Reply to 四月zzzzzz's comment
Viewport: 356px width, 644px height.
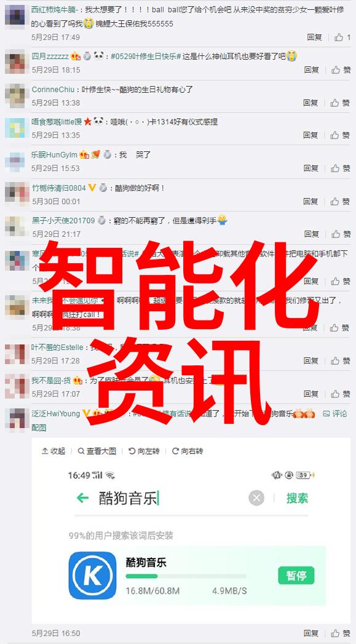point(312,70)
